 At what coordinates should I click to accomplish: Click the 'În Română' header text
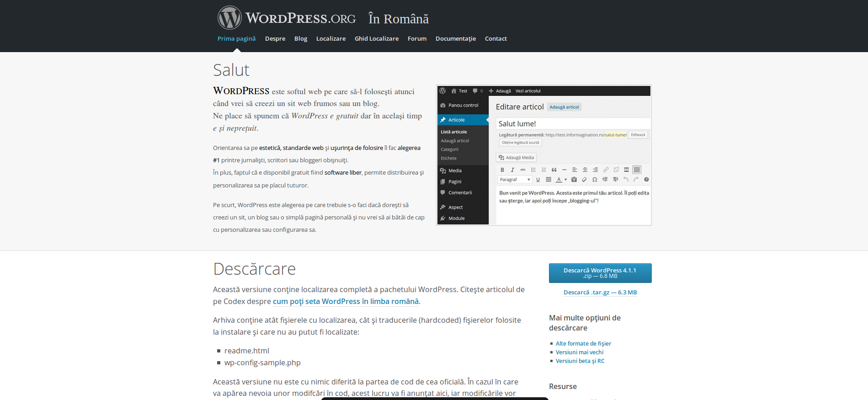(399, 19)
